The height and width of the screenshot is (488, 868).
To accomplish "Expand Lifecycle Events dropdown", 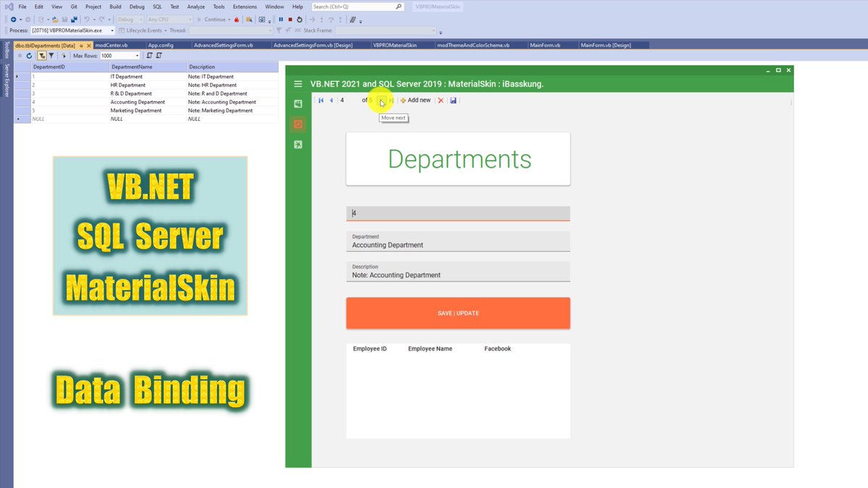I will [165, 30].
